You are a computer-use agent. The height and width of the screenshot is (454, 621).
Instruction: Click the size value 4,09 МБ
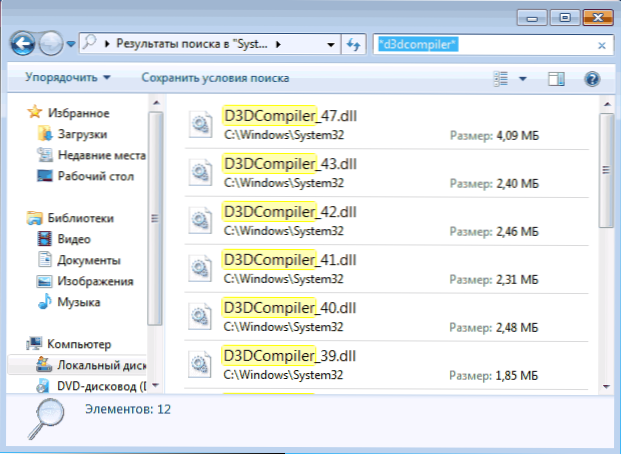pyautogui.click(x=518, y=136)
